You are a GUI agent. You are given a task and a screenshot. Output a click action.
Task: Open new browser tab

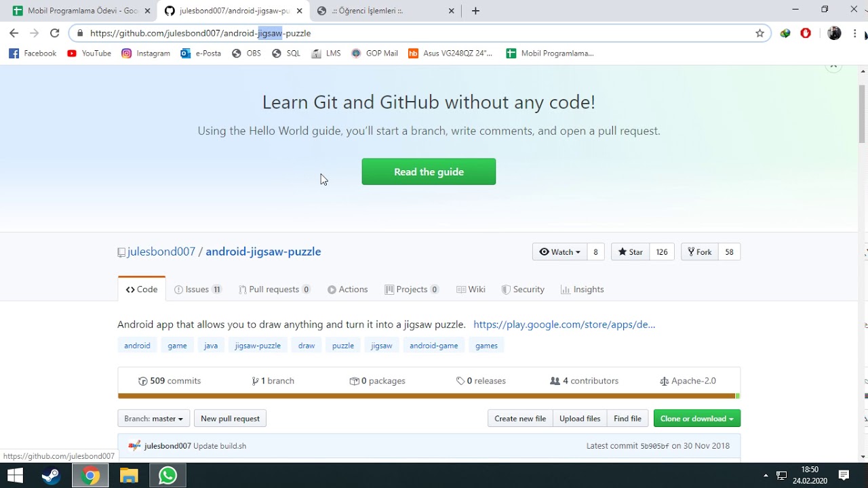[x=475, y=11]
